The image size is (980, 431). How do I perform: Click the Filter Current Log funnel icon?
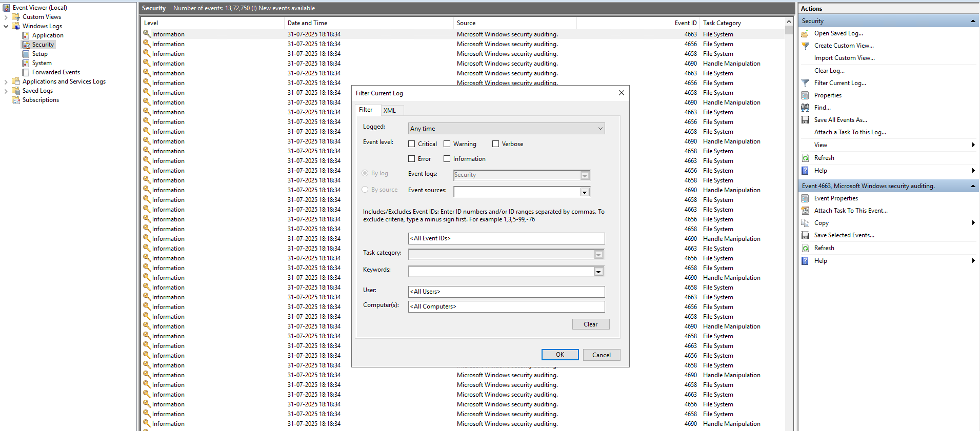(805, 83)
